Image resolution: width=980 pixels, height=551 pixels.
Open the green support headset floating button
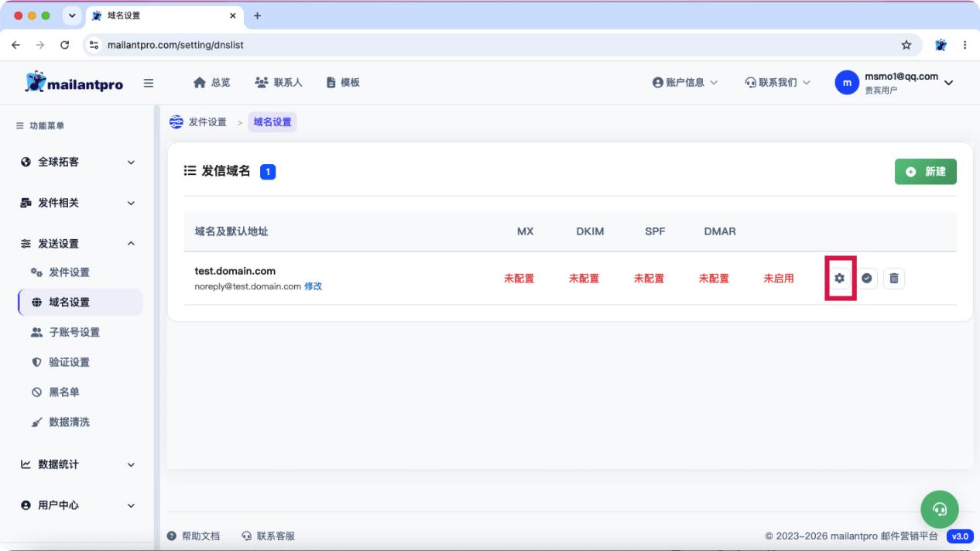coord(940,508)
